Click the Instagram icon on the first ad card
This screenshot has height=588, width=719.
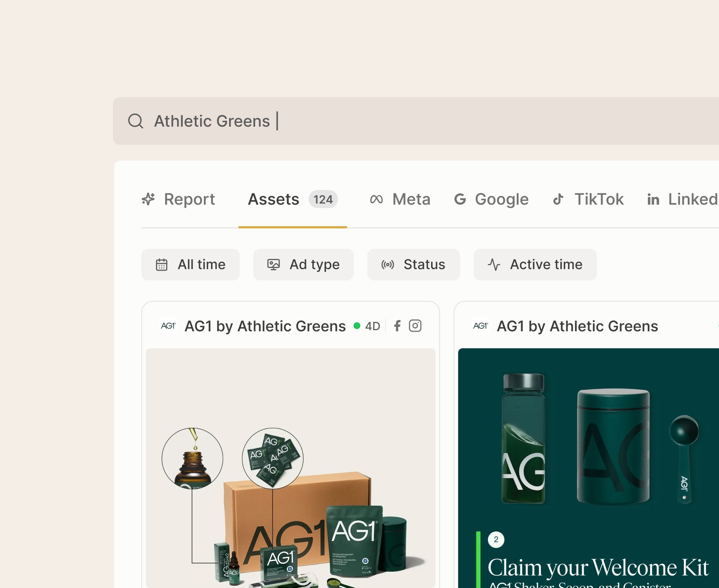pos(415,326)
